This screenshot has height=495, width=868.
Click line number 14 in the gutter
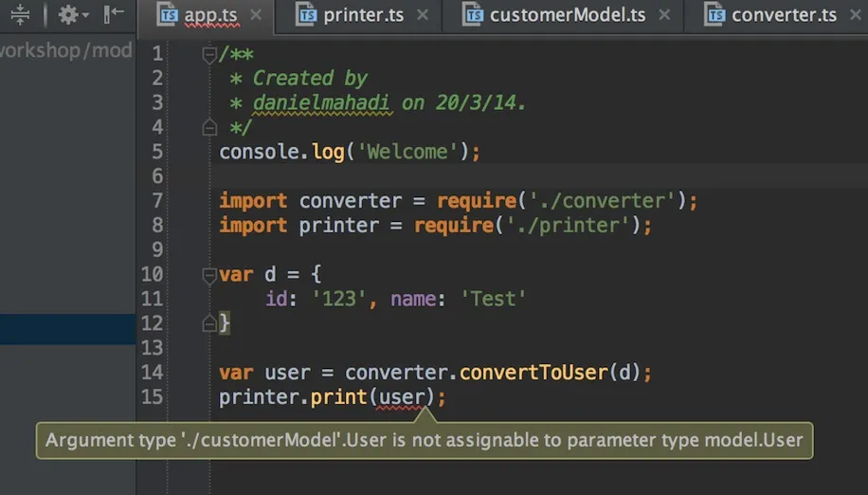(153, 372)
